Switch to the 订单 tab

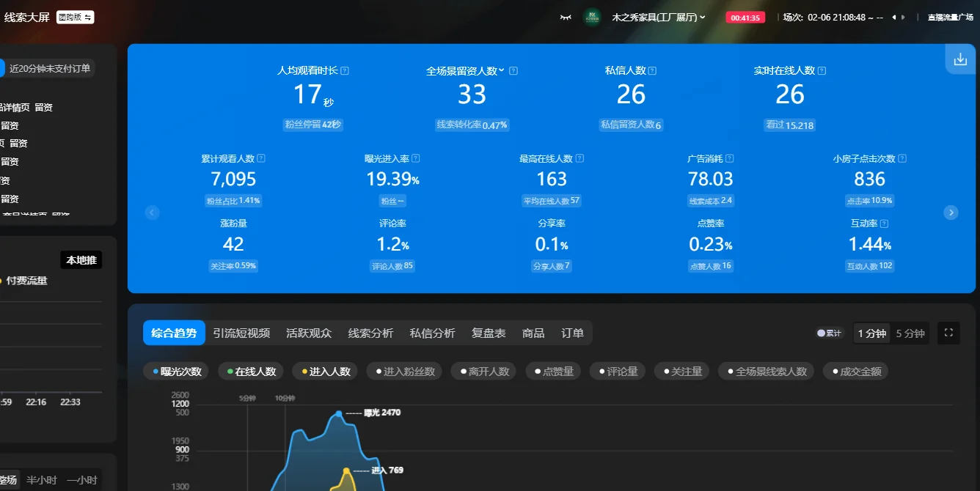click(x=572, y=333)
